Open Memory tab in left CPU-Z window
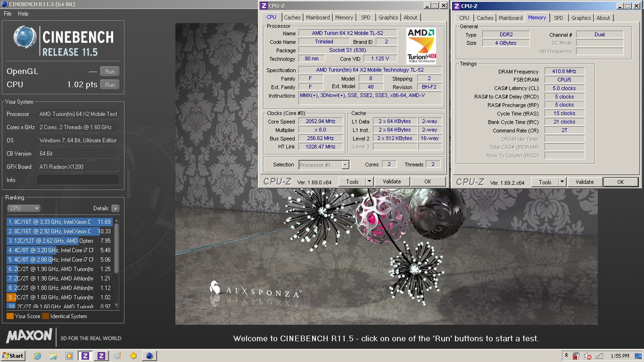644x362 pixels. coord(344,17)
